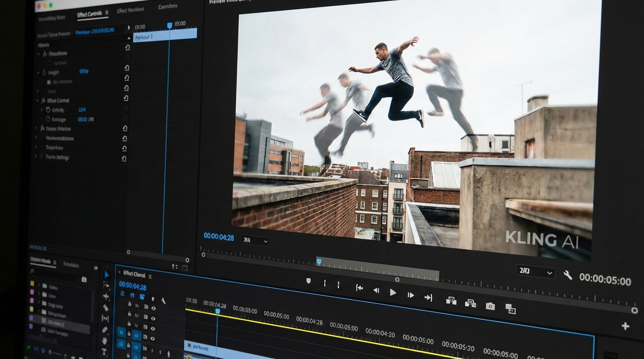Screen dimensions: 644x359
Task: Select the blue Selection arrow tool
Action: (x=107, y=274)
